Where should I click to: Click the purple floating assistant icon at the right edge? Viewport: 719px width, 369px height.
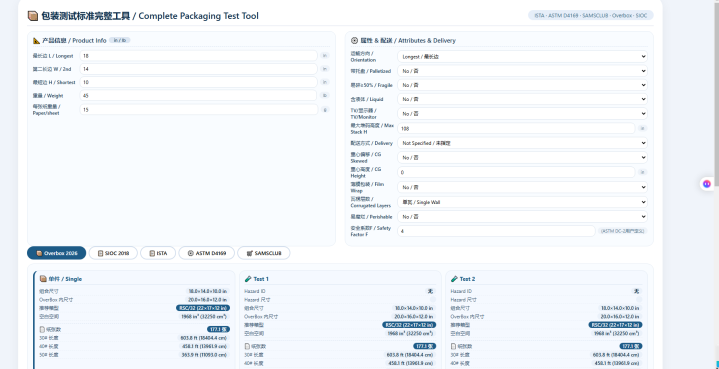pos(707,184)
